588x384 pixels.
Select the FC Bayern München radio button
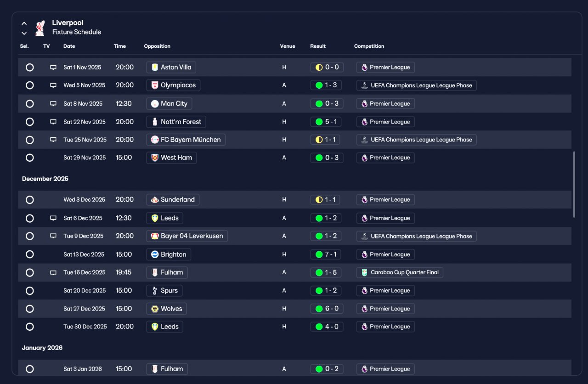(x=30, y=140)
